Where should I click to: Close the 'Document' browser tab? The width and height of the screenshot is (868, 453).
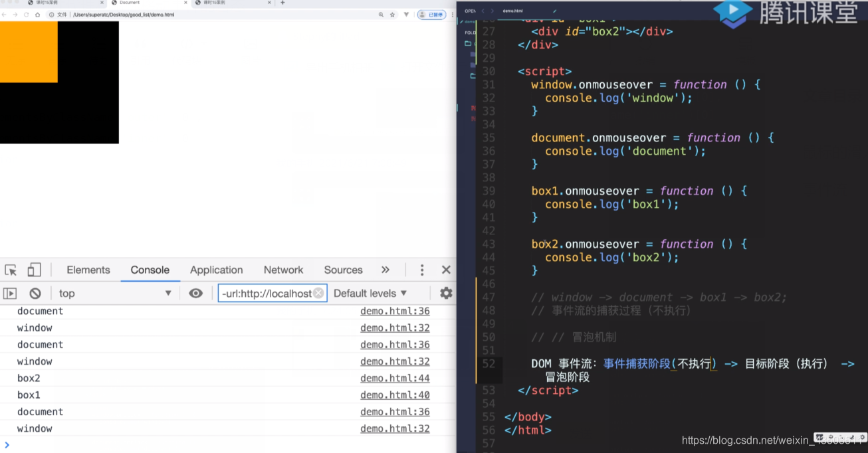185,3
